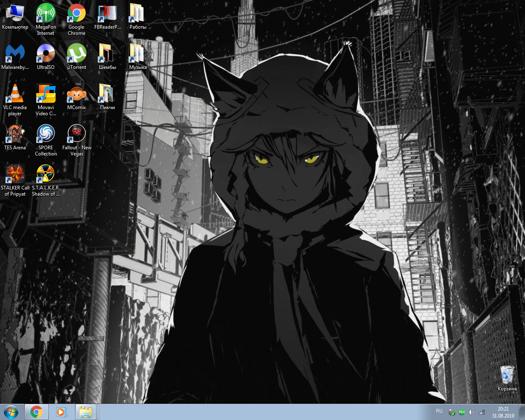The width and height of the screenshot is (525, 420).
Task: Select the Movavi Video shortcut
Action: coord(46,100)
